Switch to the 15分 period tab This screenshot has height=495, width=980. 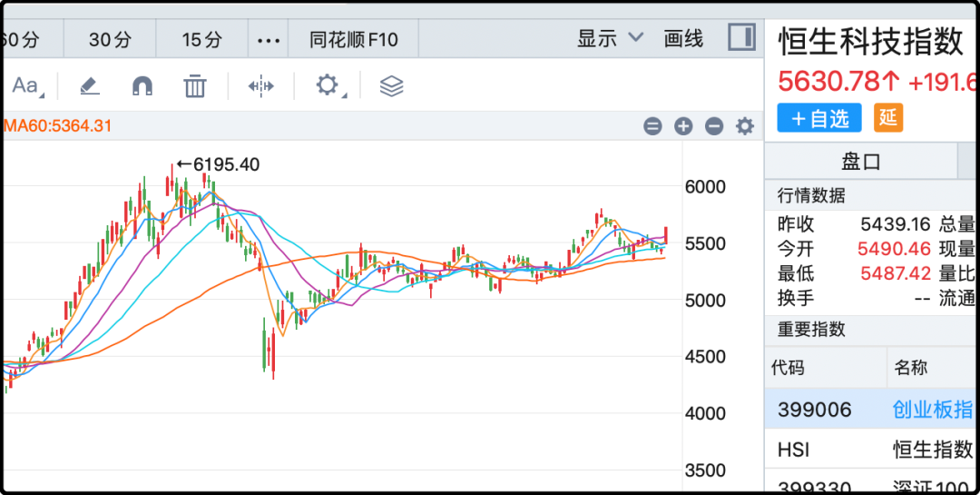201,39
